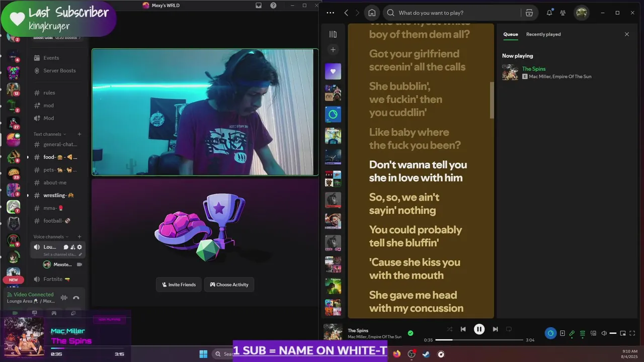Open the Spotify profile avatar menu
The width and height of the screenshot is (644, 362).
[x=582, y=13]
